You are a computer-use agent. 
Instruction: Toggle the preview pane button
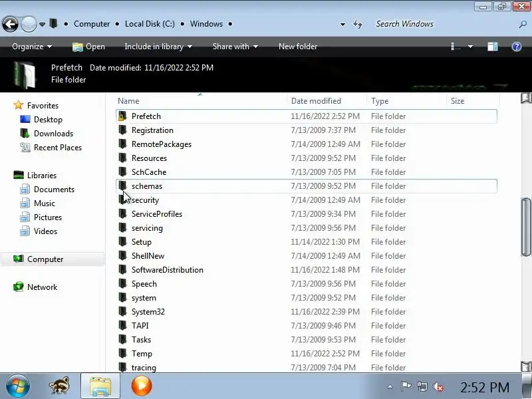click(x=492, y=47)
